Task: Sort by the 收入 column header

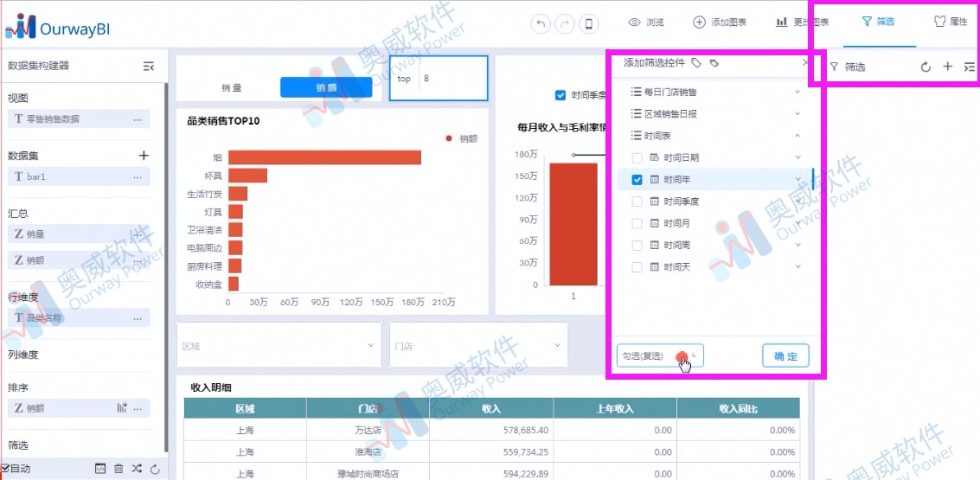Action: [x=491, y=409]
